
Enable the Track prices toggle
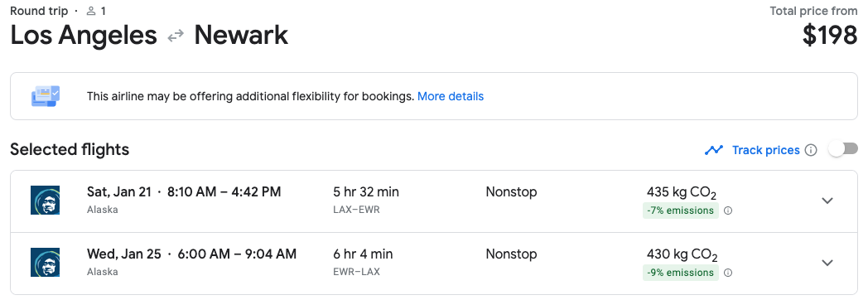[842, 149]
